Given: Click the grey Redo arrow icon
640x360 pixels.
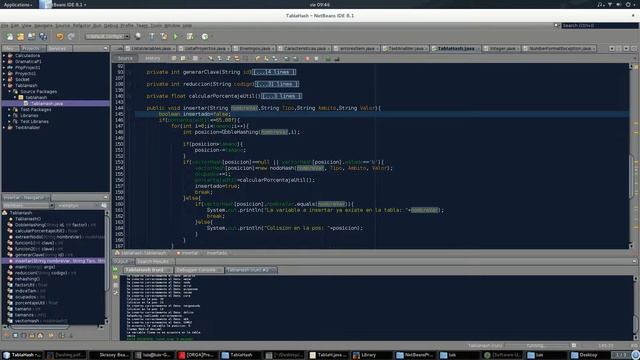Looking at the screenshot, I should point(71,37).
